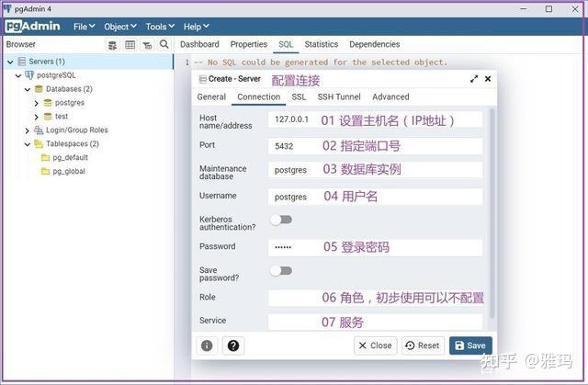The width and height of the screenshot is (588, 385).
Task: Expand the test database node
Action: [x=37, y=117]
